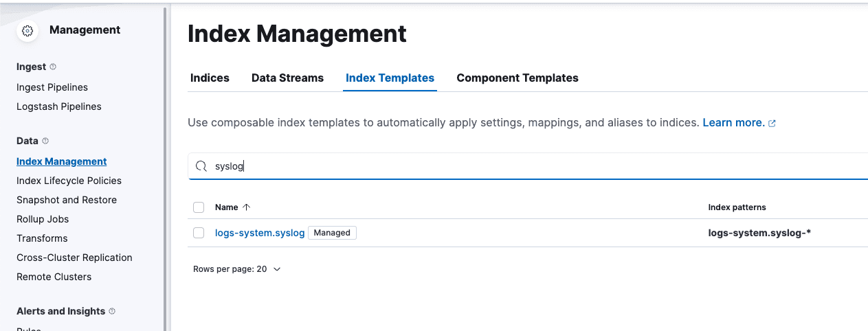Click the Alerts and Insights info icon
Image resolution: width=868 pixels, height=331 pixels.
pos(113,312)
